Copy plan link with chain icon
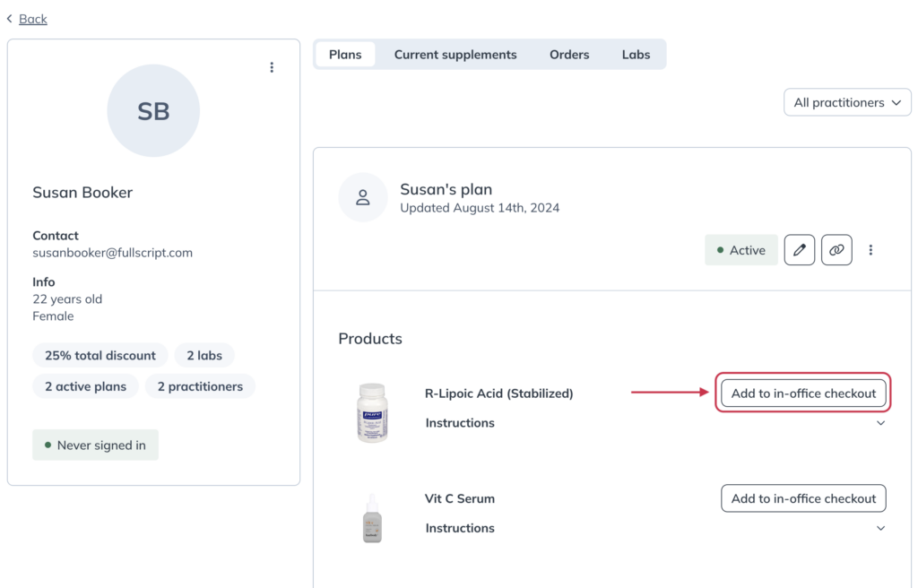 click(836, 250)
